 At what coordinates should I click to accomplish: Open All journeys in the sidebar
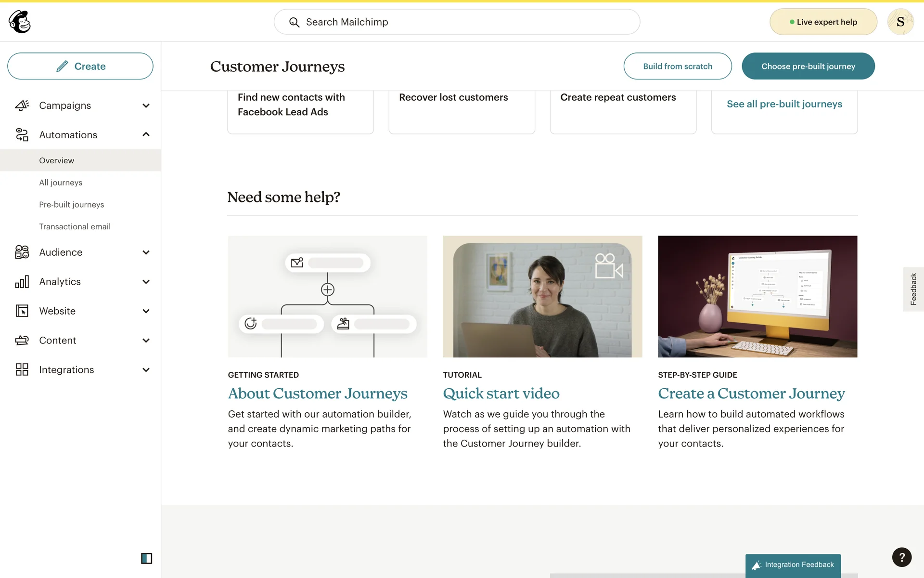(61, 183)
